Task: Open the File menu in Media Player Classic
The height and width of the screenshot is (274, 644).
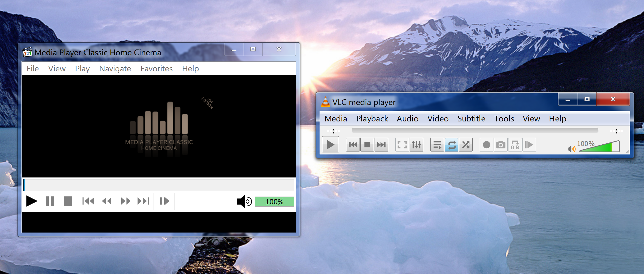Action: tap(33, 69)
